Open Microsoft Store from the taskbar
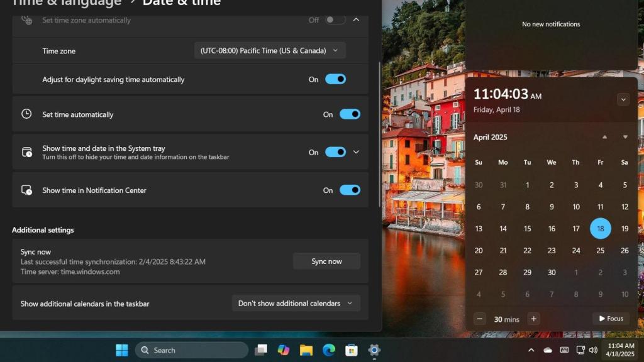Image resolution: width=644 pixels, height=362 pixels. (352, 349)
